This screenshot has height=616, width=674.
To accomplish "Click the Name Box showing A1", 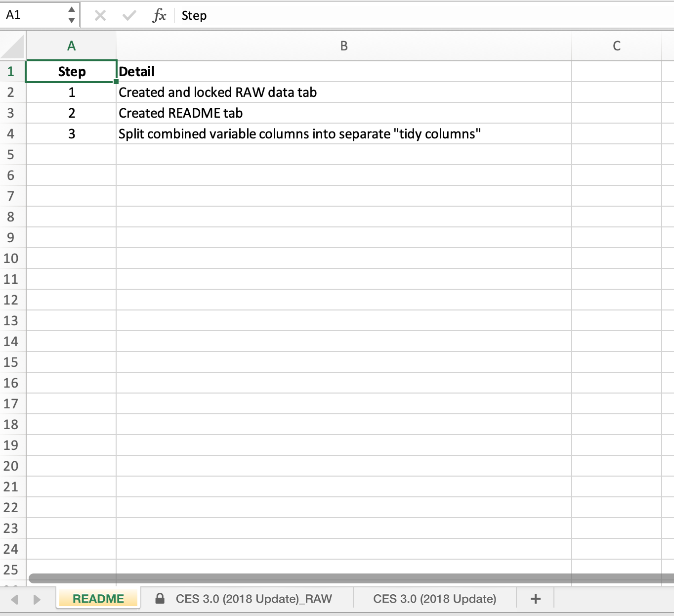I will 35,15.
